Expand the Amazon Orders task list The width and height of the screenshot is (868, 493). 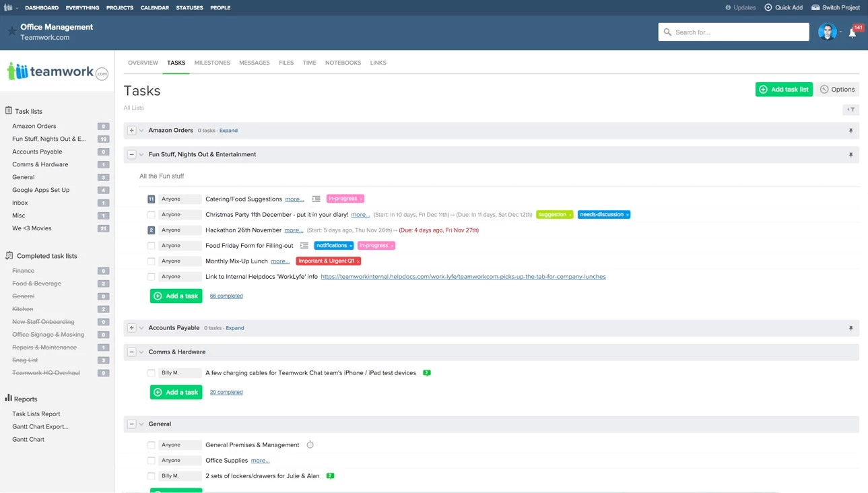(132, 131)
